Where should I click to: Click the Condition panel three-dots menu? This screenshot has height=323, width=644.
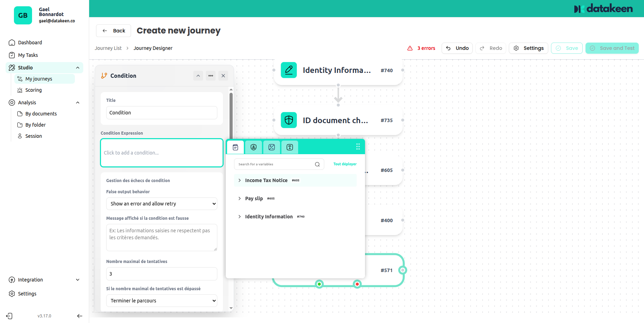(211, 76)
